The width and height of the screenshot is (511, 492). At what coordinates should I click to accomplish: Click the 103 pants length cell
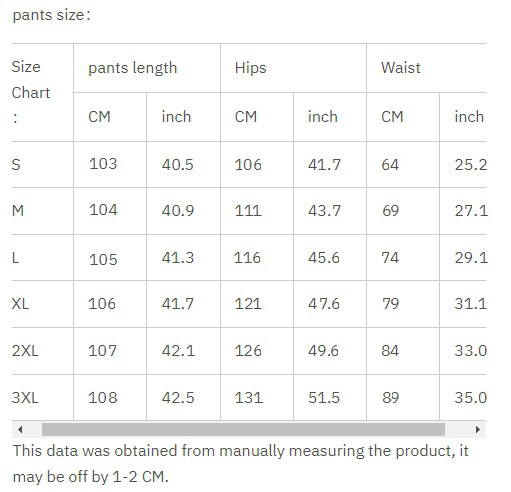tap(110, 164)
